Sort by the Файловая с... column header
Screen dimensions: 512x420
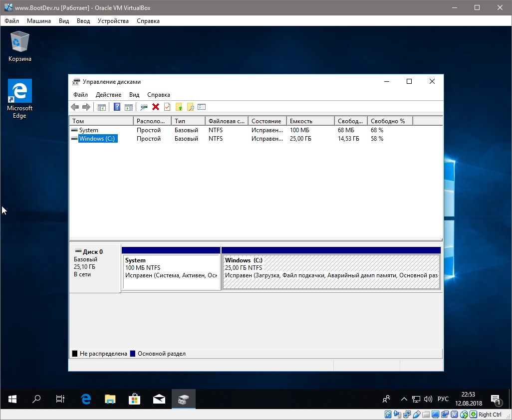[x=227, y=121]
